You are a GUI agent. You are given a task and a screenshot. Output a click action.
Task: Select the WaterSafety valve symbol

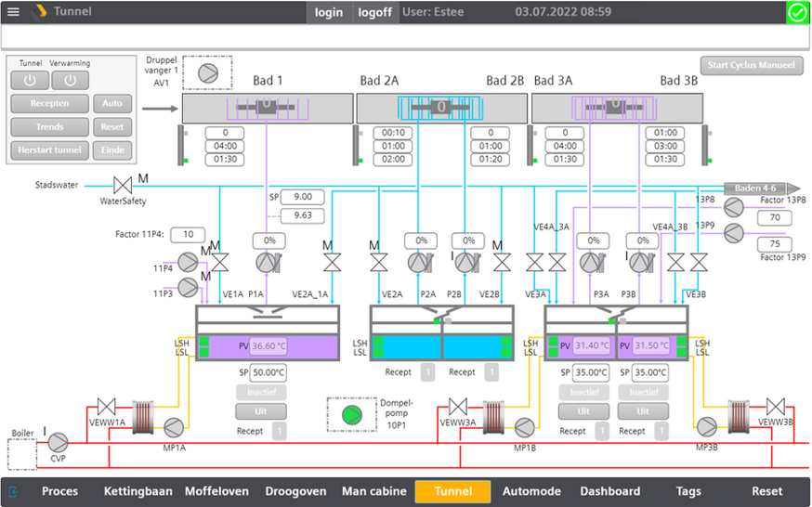coord(123,185)
